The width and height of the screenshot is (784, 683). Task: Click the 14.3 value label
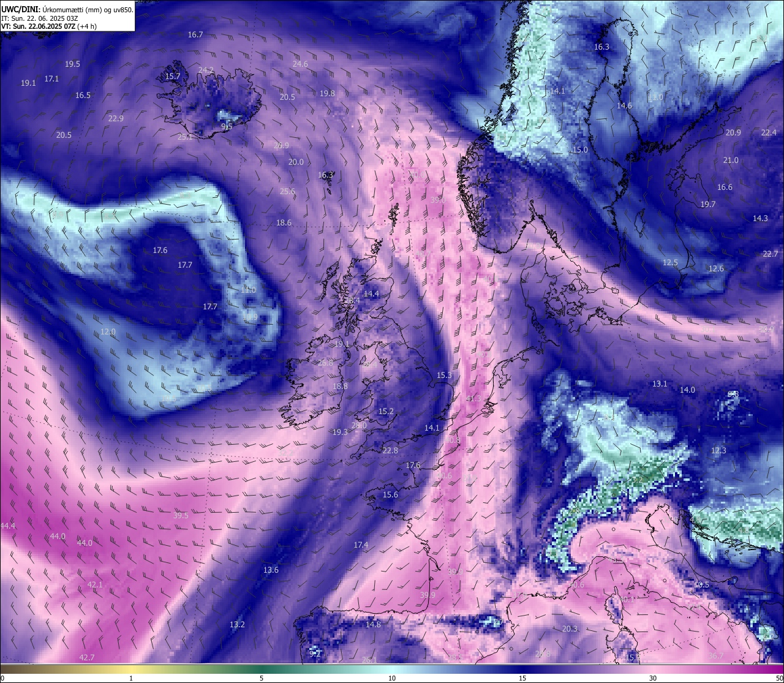point(760,218)
